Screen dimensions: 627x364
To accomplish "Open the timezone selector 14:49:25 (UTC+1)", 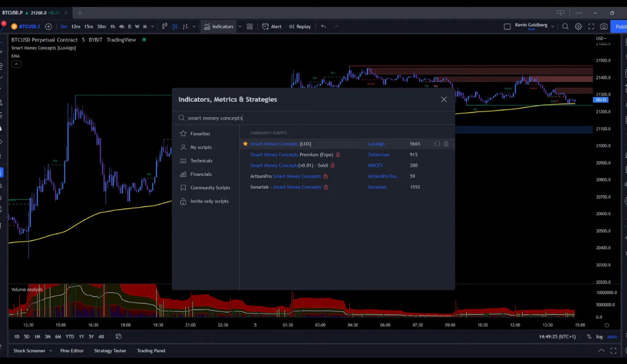I will point(557,336).
